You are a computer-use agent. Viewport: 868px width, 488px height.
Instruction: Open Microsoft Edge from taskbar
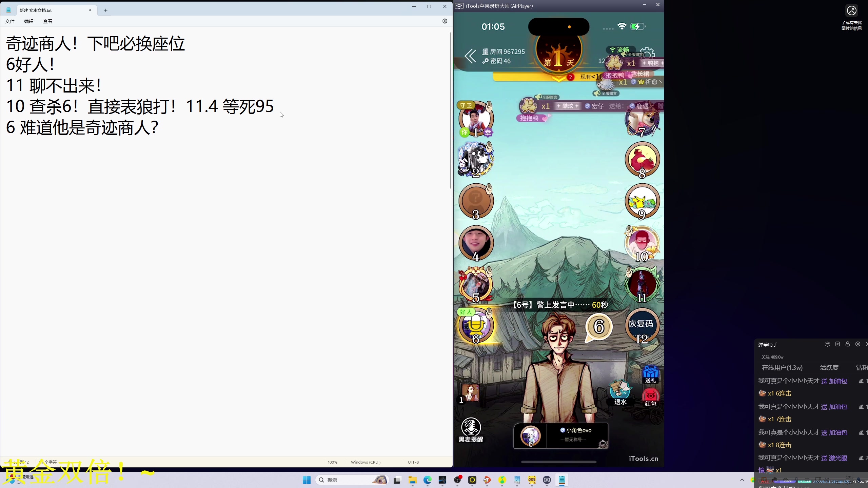pos(427,480)
